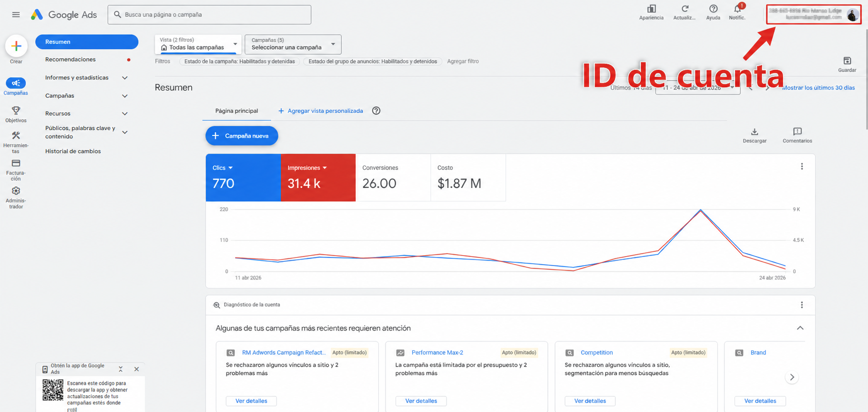Click the page vertical scrollbar
This screenshot has height=412, width=868.
pos(866,79)
